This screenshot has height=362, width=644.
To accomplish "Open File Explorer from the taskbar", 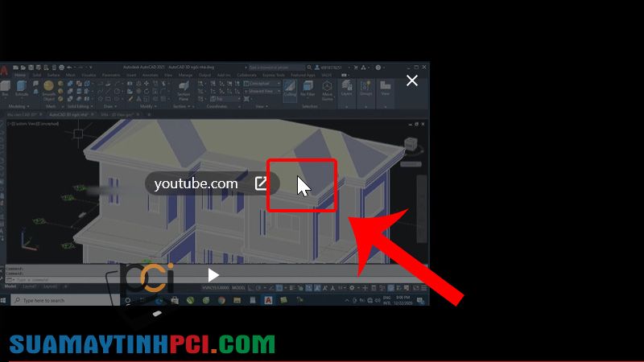I will pos(237,300).
